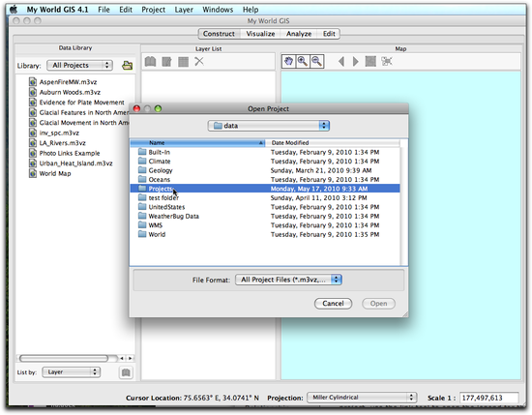Click the March 21, 2010 date cell
The height and width of the screenshot is (415, 532).
[x=321, y=170]
